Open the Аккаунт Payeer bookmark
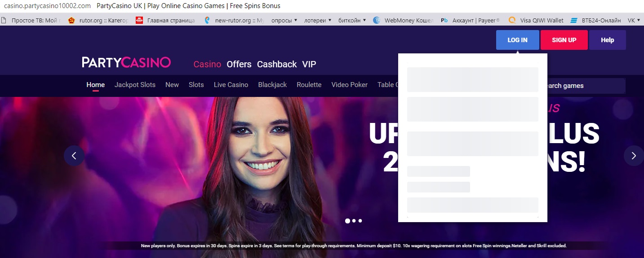The image size is (644, 258). pyautogui.click(x=471, y=20)
